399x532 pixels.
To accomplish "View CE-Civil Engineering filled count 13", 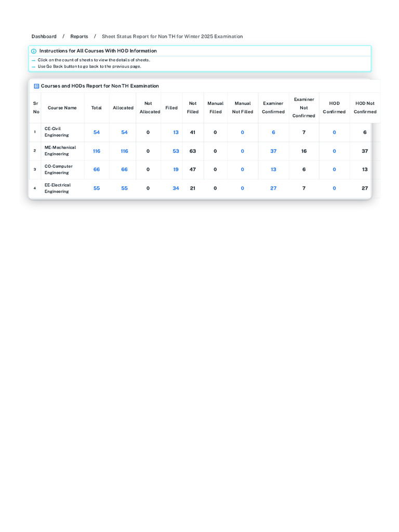I will coord(176,132).
